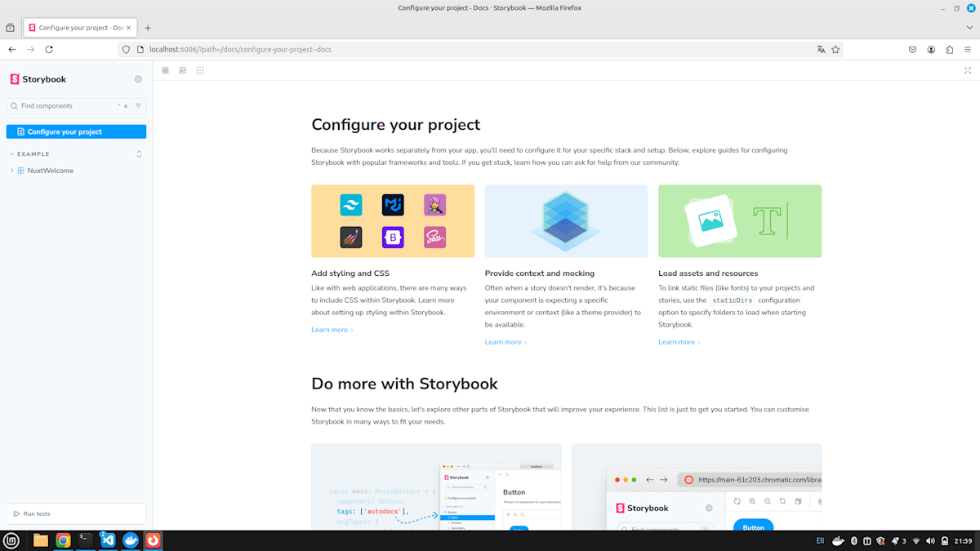Click the Configure your project heading
The image size is (980, 551).
point(396,125)
